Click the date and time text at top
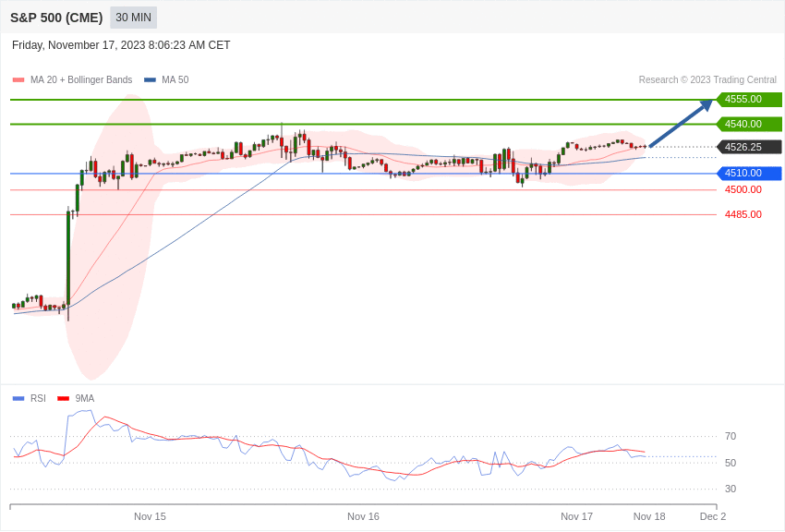 click(x=121, y=45)
